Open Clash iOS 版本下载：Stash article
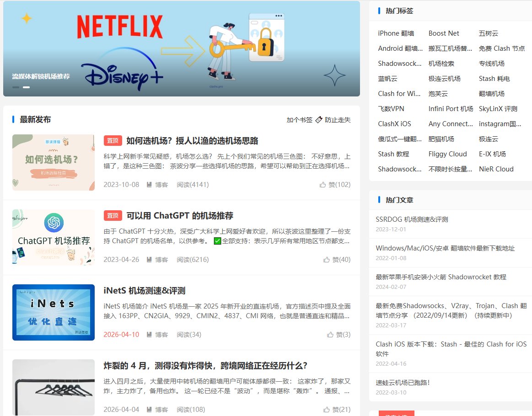532x416 pixels. point(451,349)
